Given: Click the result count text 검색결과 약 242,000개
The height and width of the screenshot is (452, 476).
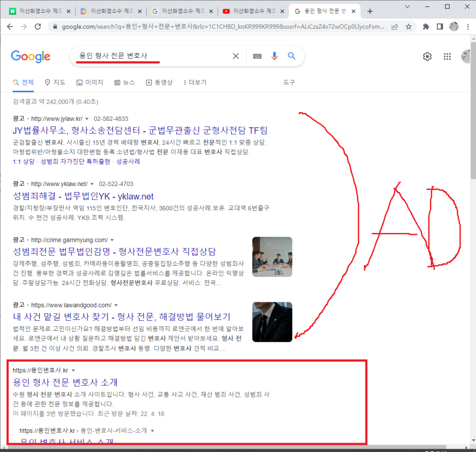Looking at the screenshot, I should pos(43,102).
